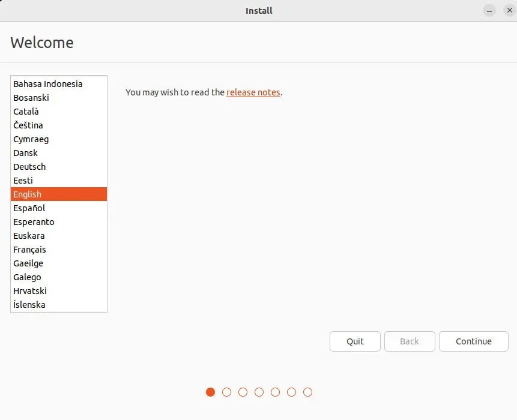
Task: Click the first filled progress dot
Action: coord(210,392)
